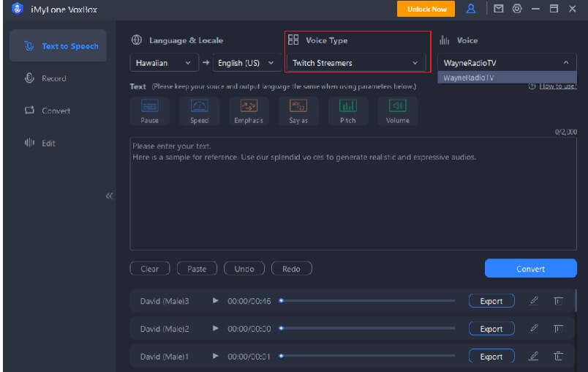Adjust Volume with the Volume tool

[398, 111]
